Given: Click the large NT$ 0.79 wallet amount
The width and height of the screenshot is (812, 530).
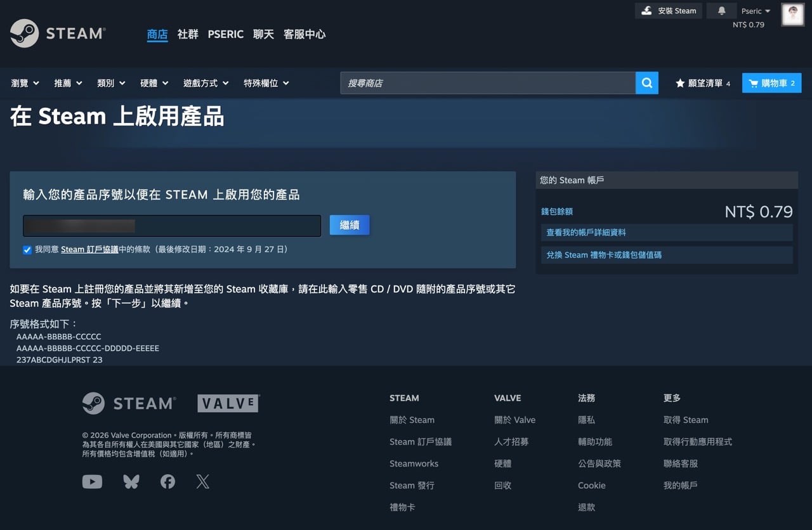Looking at the screenshot, I should [x=759, y=212].
